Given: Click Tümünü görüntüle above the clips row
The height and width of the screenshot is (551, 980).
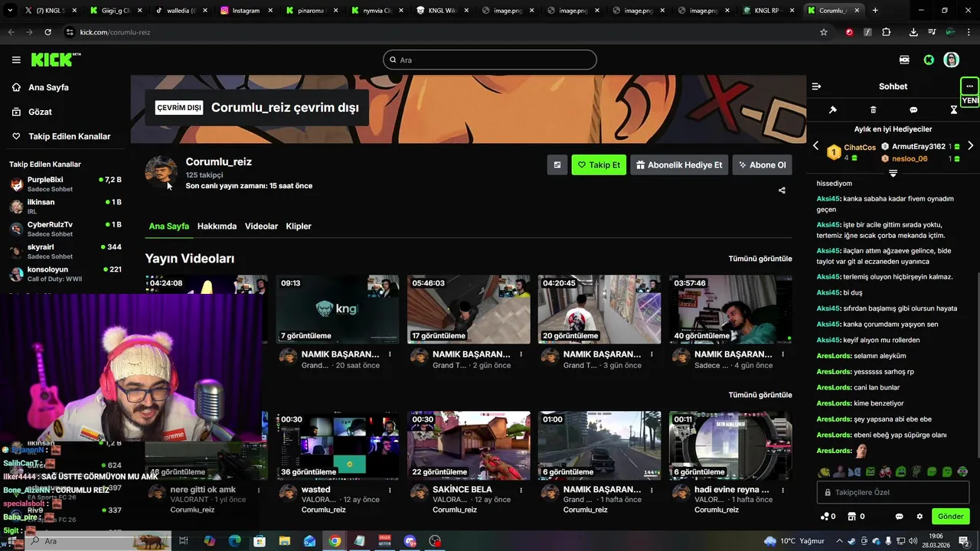Looking at the screenshot, I should pos(760,395).
